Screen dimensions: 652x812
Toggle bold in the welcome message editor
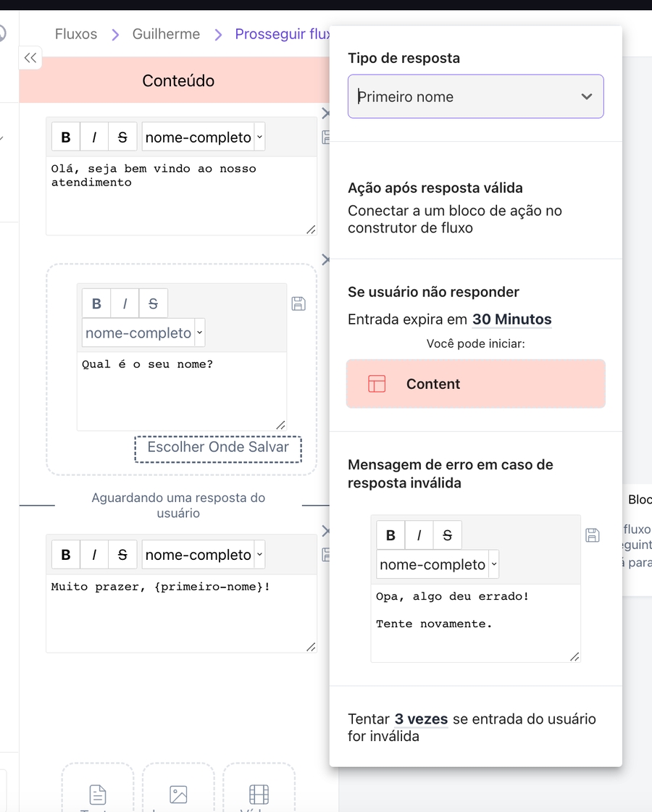pyautogui.click(x=66, y=137)
